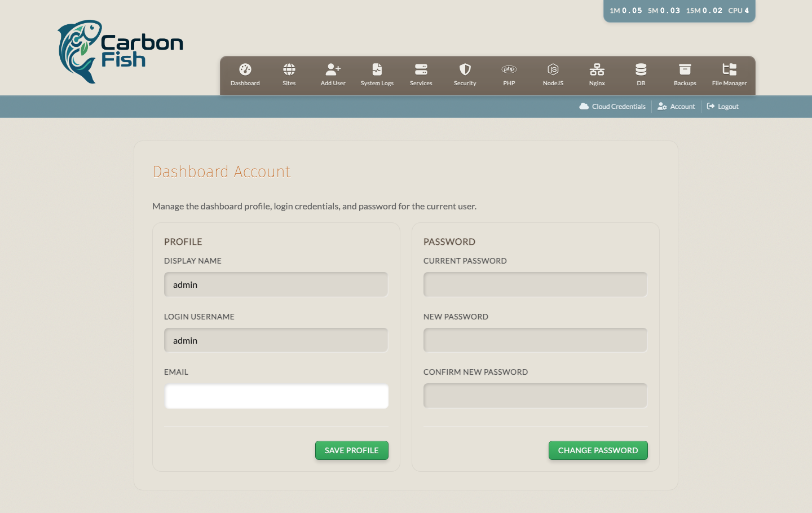Open Backups
Screen dimensions: 812x513
click(x=685, y=74)
